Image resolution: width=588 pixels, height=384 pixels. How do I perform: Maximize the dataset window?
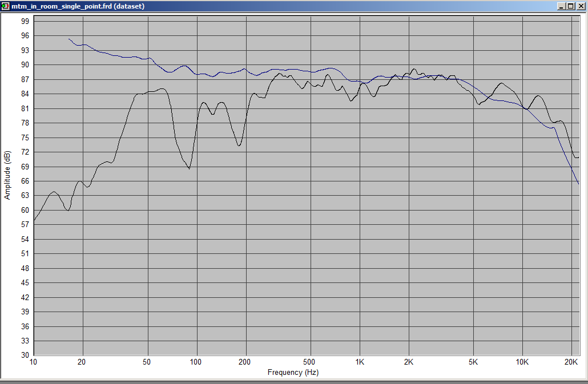coord(570,6)
